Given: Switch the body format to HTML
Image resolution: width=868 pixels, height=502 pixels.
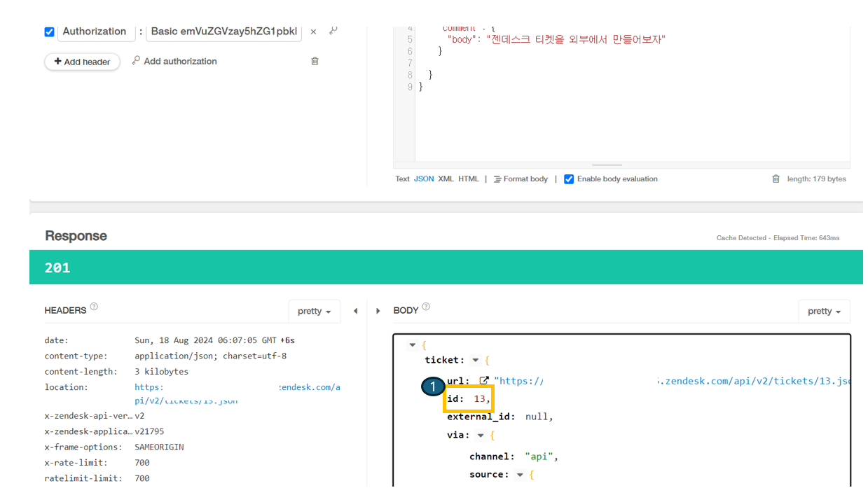Looking at the screenshot, I should (468, 179).
